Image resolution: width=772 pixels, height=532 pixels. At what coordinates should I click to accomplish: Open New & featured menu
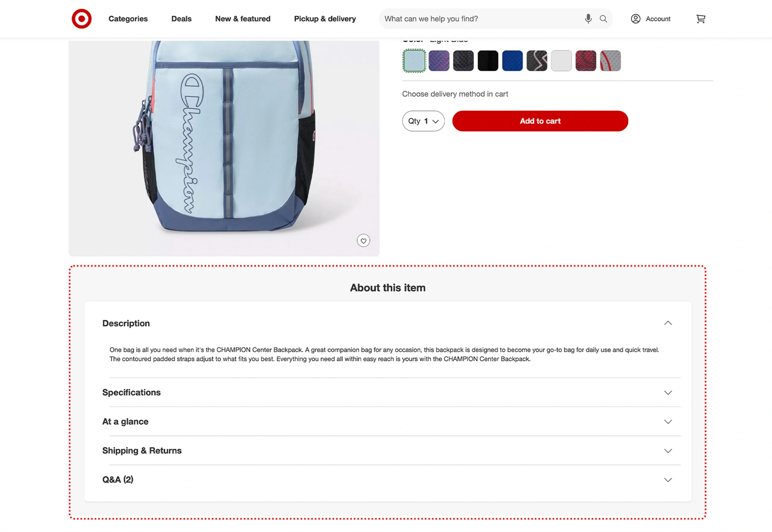tap(242, 19)
